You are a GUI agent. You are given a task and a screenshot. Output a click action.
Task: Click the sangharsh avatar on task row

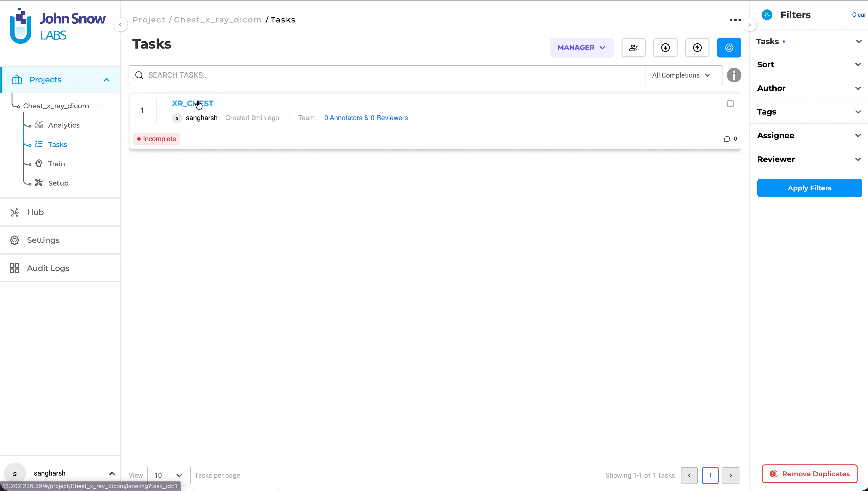coord(177,118)
